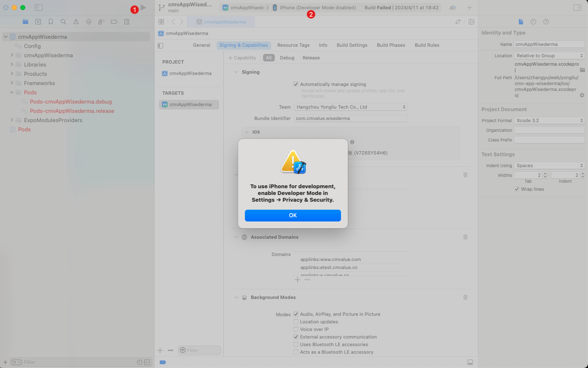This screenshot has height=368, width=588.
Task: Run the project with the play button
Action: coord(143,8)
